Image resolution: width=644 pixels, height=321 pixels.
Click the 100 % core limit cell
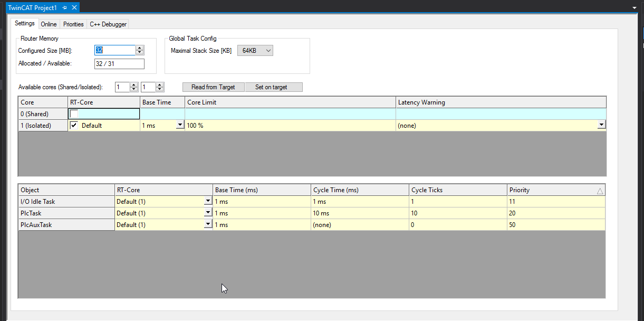pyautogui.click(x=290, y=126)
